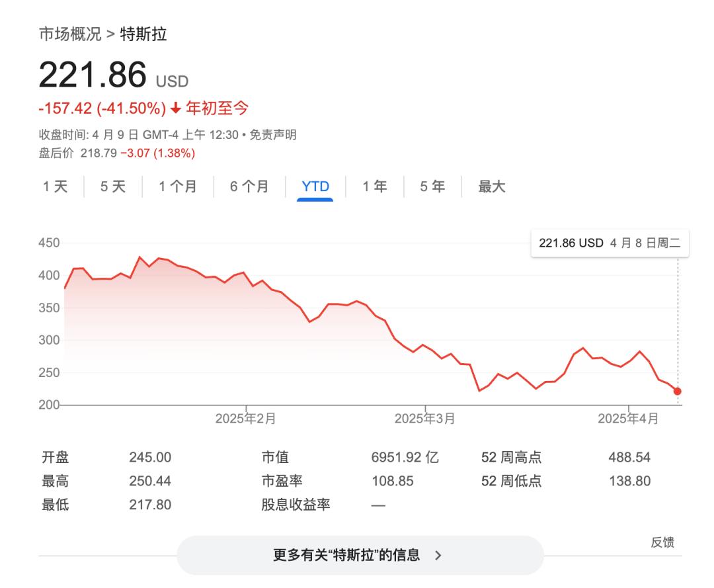Viewport: 714px width, 588px height.
Task: Select the 1年 time range
Action: [x=374, y=187]
